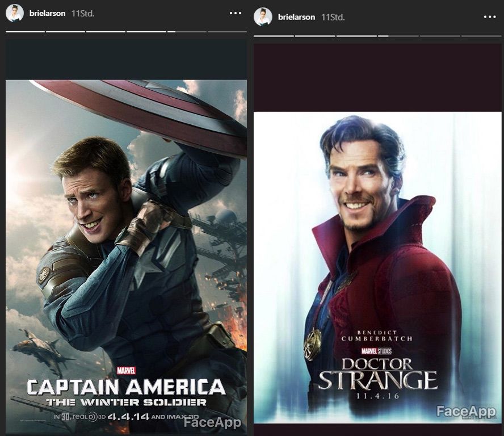Click the 4.4.14 release date text
The width and height of the screenshot is (504, 436).
coord(128,417)
